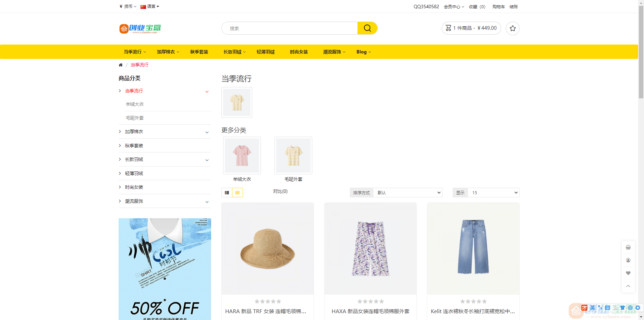Expand the 加厚棉衣 sidebar category chevron
Image resolution: width=644 pixels, height=320 pixels.
click(x=207, y=132)
